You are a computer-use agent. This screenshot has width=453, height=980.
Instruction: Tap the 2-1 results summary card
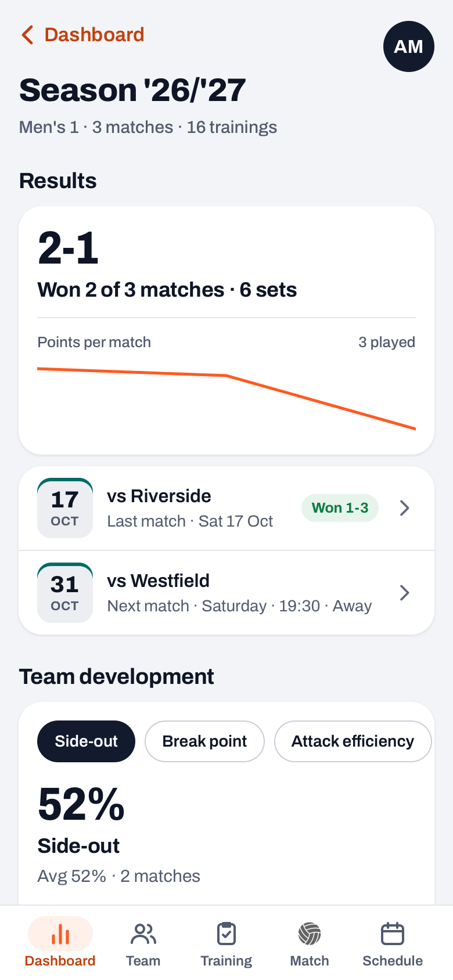(227, 330)
